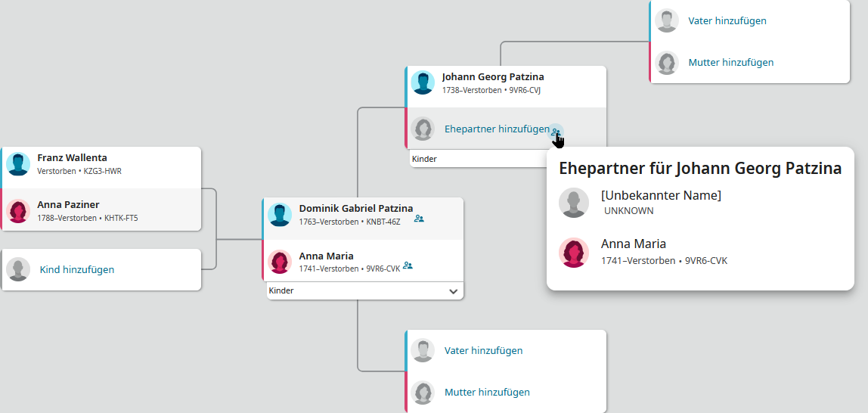868x413 pixels.
Task: Click UNKNOWN label in popup
Action: click(x=628, y=211)
